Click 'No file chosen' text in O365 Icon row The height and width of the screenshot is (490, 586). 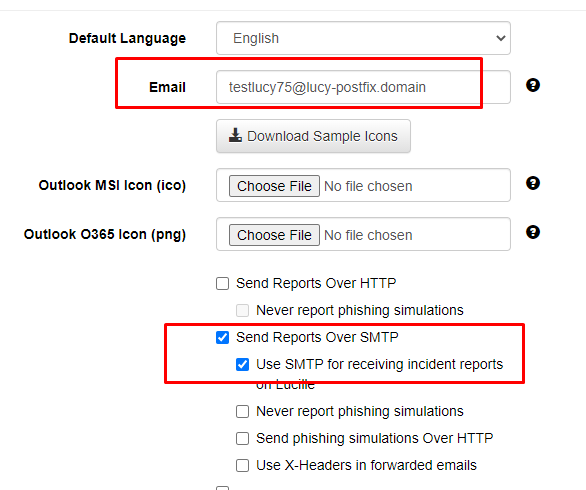(x=368, y=235)
